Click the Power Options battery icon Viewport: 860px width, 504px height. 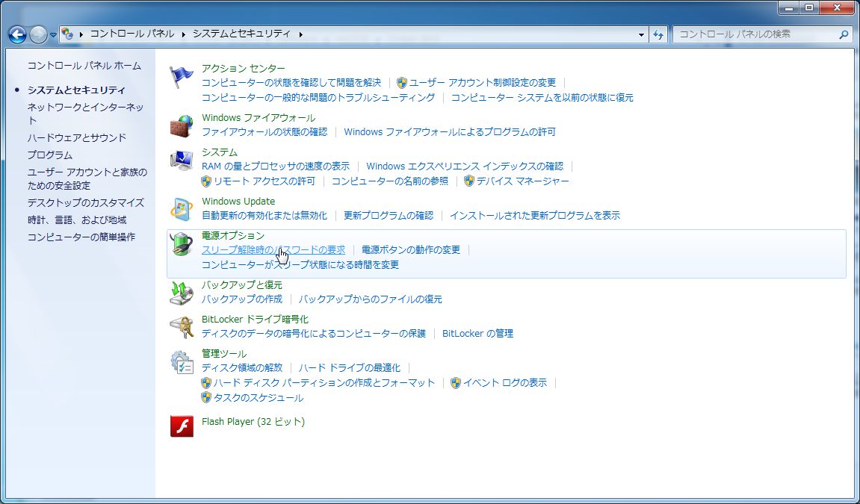coord(181,243)
